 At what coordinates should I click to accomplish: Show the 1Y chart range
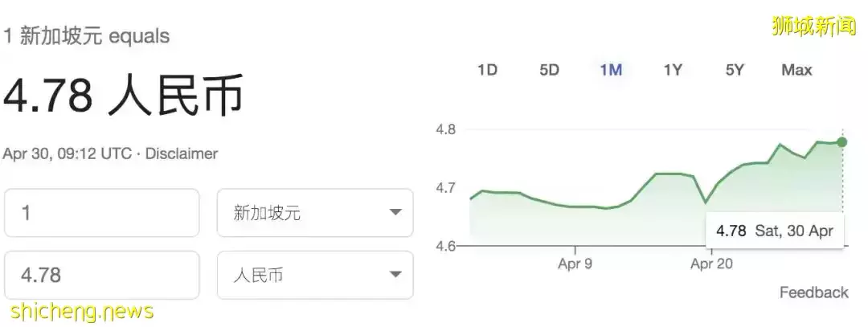(x=673, y=70)
